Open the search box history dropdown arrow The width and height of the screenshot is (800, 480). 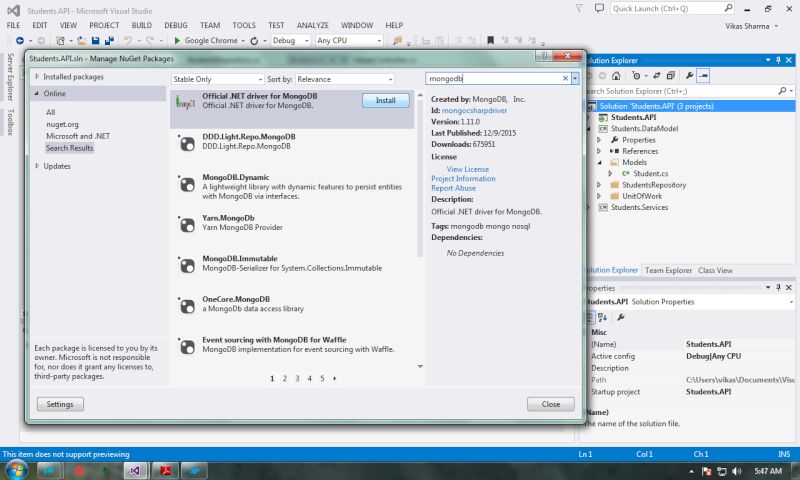(x=575, y=79)
